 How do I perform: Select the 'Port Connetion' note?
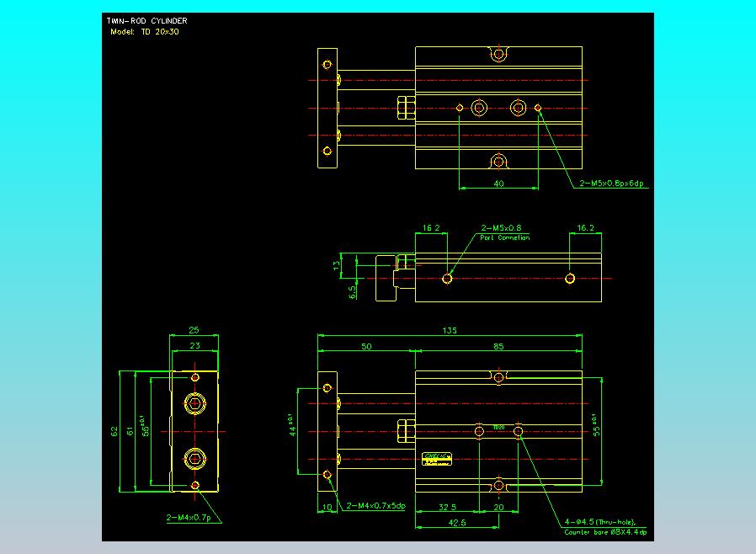(504, 237)
